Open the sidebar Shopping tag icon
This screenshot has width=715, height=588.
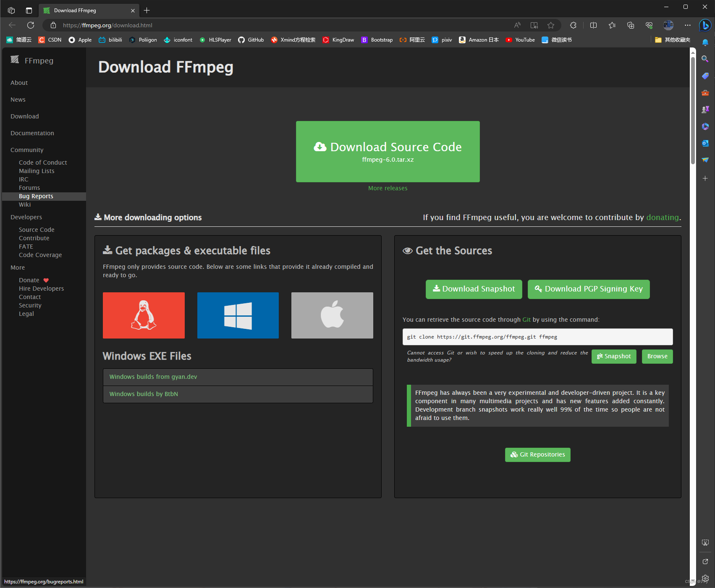click(x=705, y=76)
